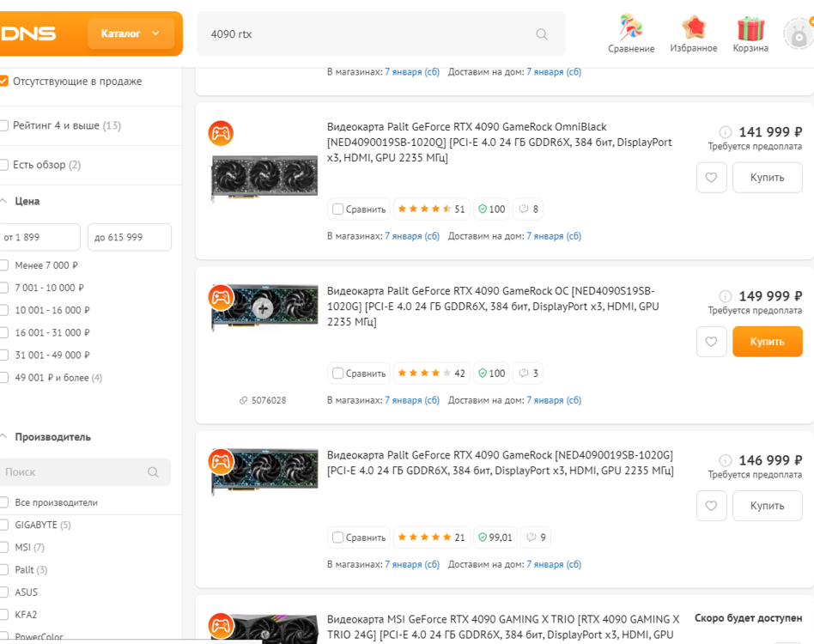
Task: Click reliability score 100 on OmniBlack
Action: [x=492, y=210]
